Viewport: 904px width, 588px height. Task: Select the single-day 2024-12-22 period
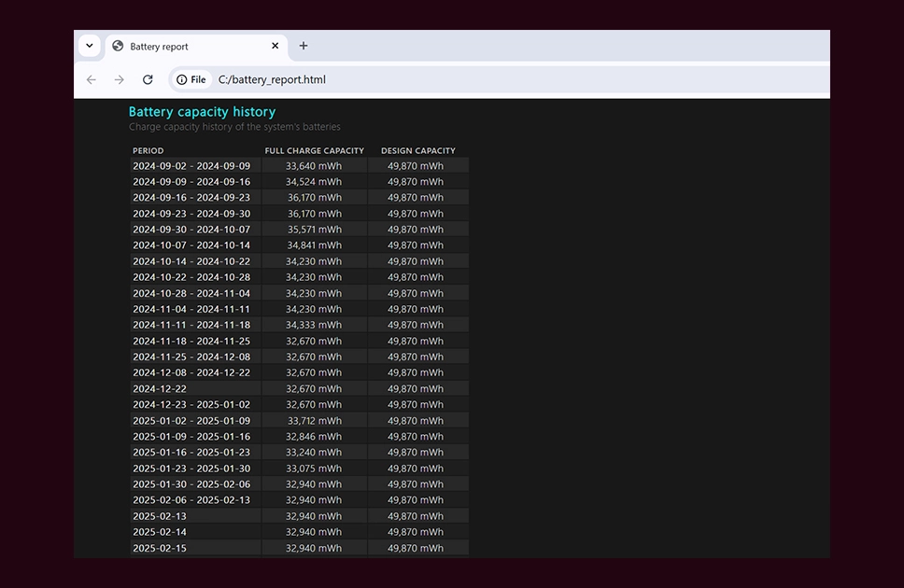pyautogui.click(x=160, y=389)
